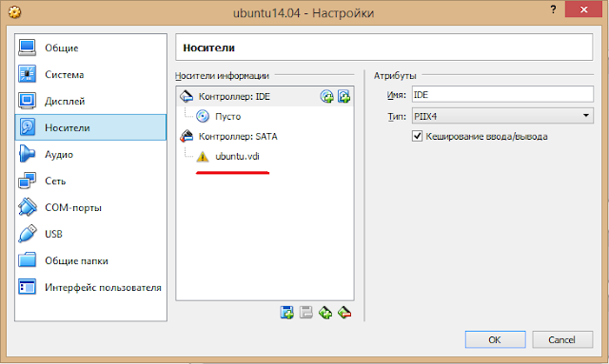The height and width of the screenshot is (364, 609).
Task: Open the Дисплей settings category
Action: [x=90, y=102]
